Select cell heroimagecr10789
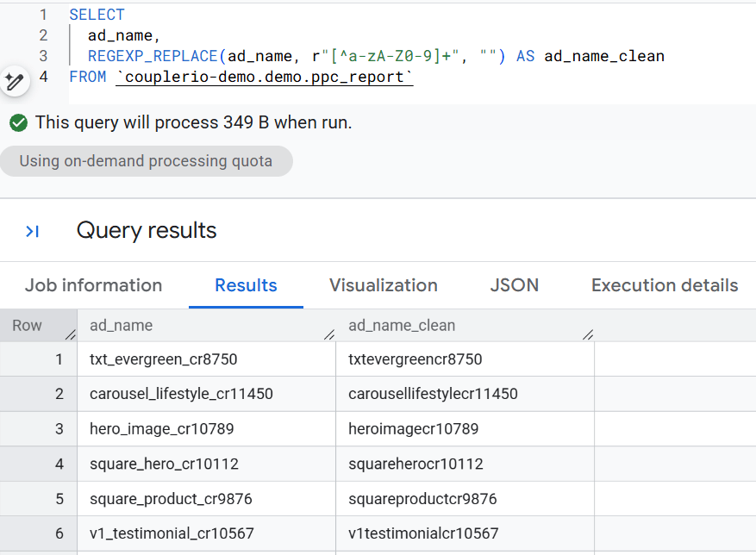756x555 pixels. pos(465,428)
